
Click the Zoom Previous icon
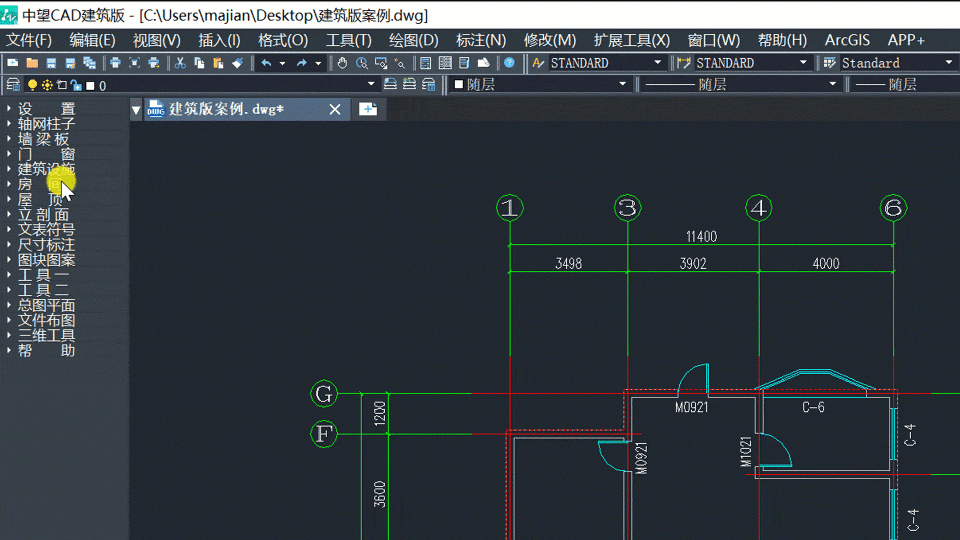[x=400, y=63]
